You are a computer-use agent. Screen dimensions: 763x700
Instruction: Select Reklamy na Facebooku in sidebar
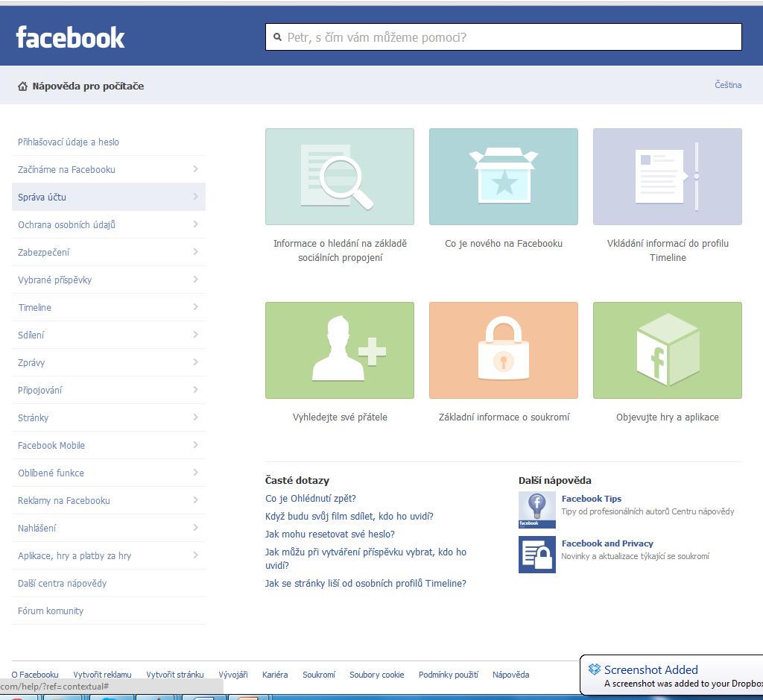click(x=109, y=500)
